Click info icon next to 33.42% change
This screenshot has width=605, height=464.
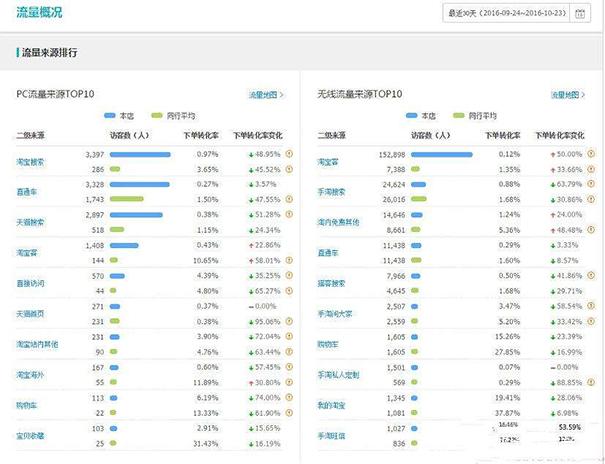[x=591, y=321]
